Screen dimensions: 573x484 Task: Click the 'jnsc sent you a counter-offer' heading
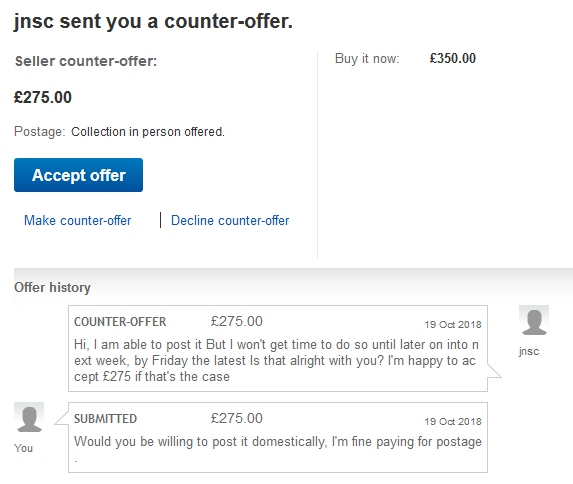point(153,21)
